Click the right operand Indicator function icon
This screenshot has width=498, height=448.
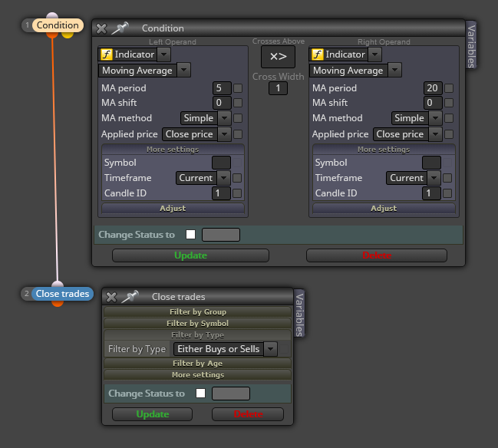tap(317, 54)
